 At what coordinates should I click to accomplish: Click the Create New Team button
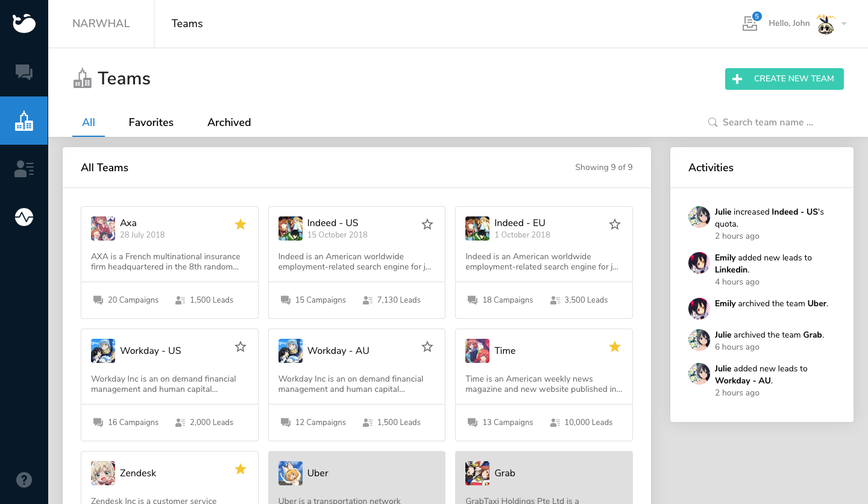[x=784, y=79]
